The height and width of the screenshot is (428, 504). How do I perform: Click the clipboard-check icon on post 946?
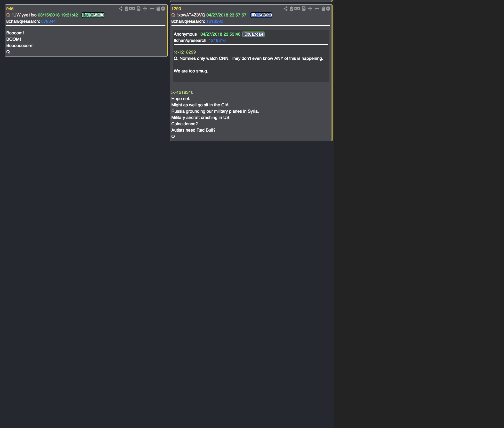click(126, 9)
